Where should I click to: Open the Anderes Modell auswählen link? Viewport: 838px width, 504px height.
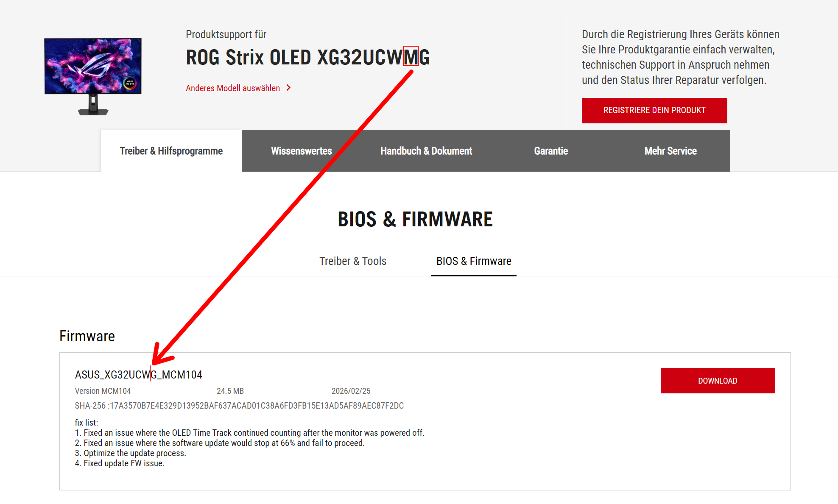pyautogui.click(x=233, y=88)
